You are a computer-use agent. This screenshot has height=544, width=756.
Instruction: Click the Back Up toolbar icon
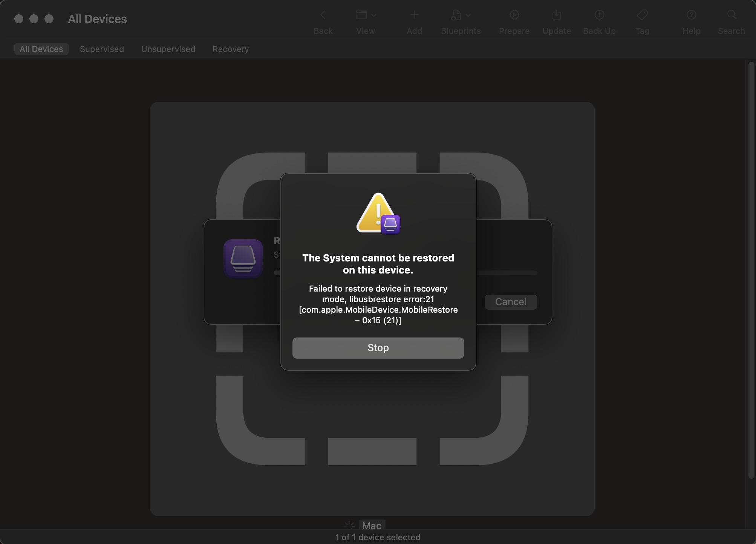click(x=599, y=15)
